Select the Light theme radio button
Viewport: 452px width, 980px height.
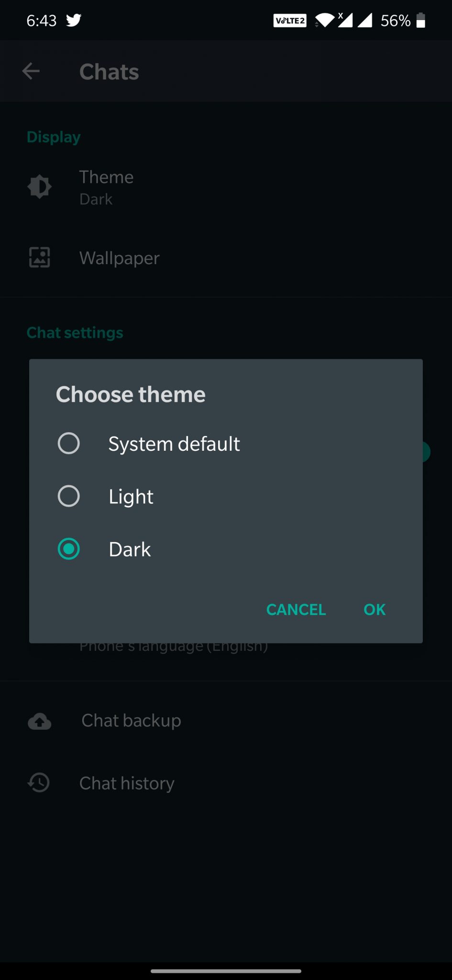[69, 496]
